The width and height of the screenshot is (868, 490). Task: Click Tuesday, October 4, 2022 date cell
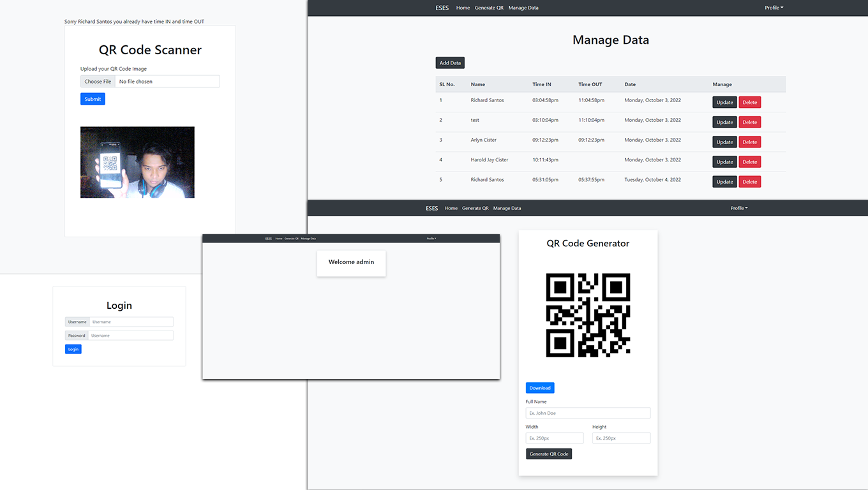tap(653, 180)
